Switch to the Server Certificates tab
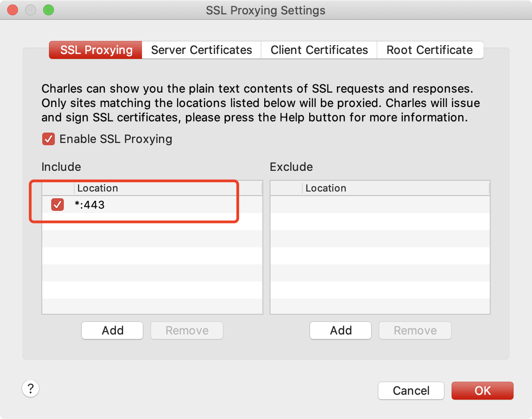Viewport: 532px width, 419px height. coord(201,50)
